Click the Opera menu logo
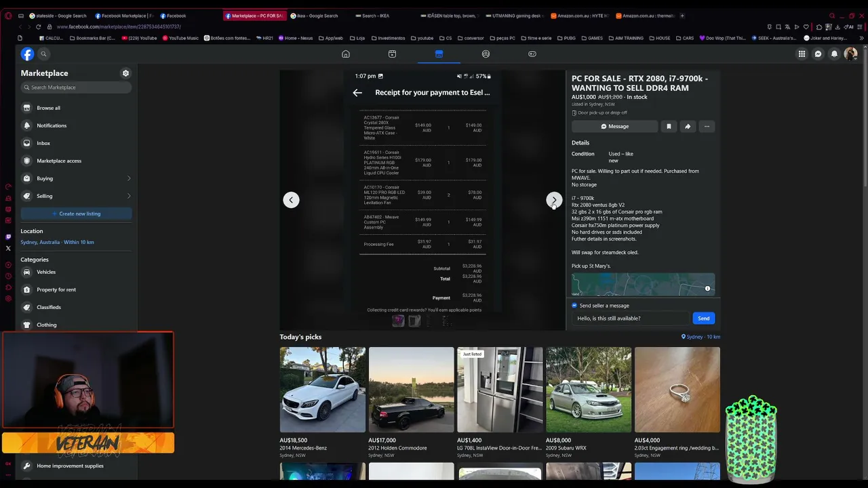This screenshot has width=868, height=488. 8,16
